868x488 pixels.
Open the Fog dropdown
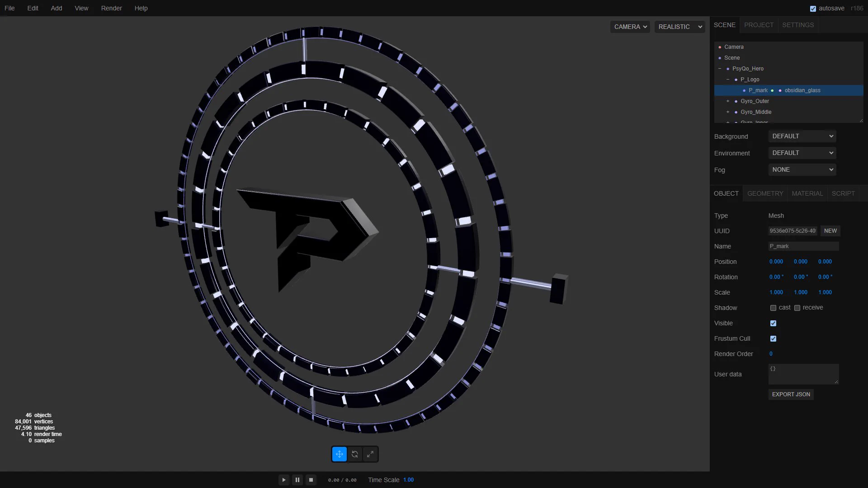click(x=802, y=169)
